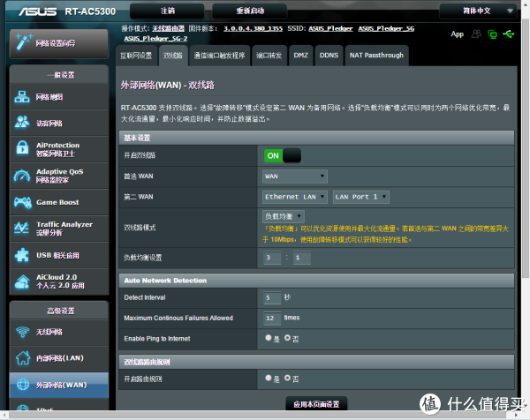530x420 pixels.
Task: Click the Maximum Continuous Failures input field
Action: [272, 318]
